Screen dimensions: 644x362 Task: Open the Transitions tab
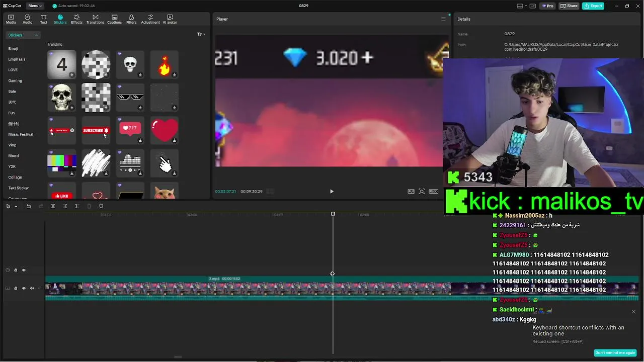click(x=95, y=19)
